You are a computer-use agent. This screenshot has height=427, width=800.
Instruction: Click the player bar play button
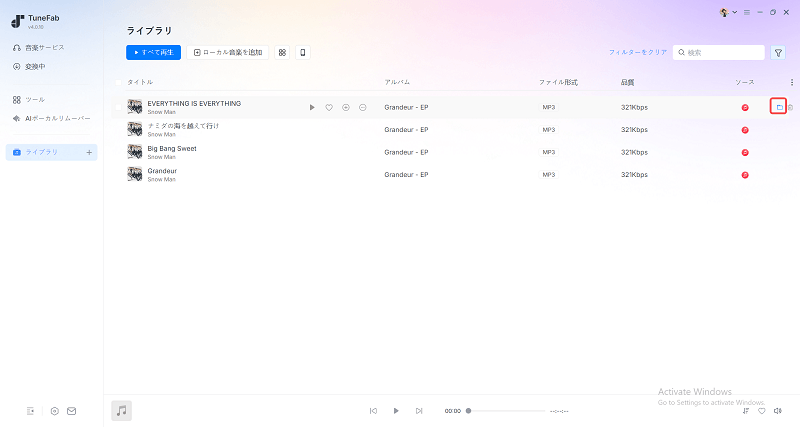tap(396, 411)
